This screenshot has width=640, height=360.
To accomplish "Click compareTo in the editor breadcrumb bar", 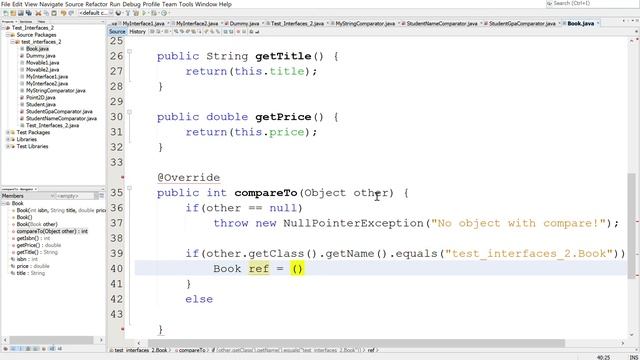I will click(x=192, y=350).
